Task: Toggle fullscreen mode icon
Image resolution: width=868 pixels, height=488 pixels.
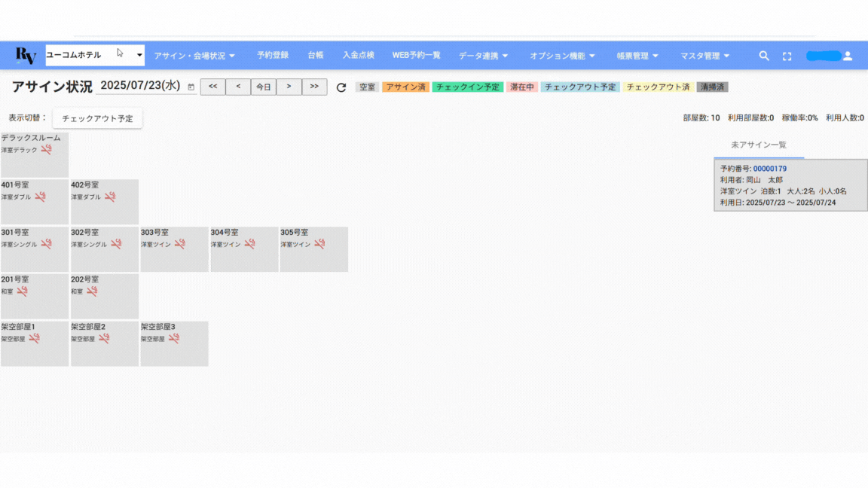Action: click(x=787, y=56)
